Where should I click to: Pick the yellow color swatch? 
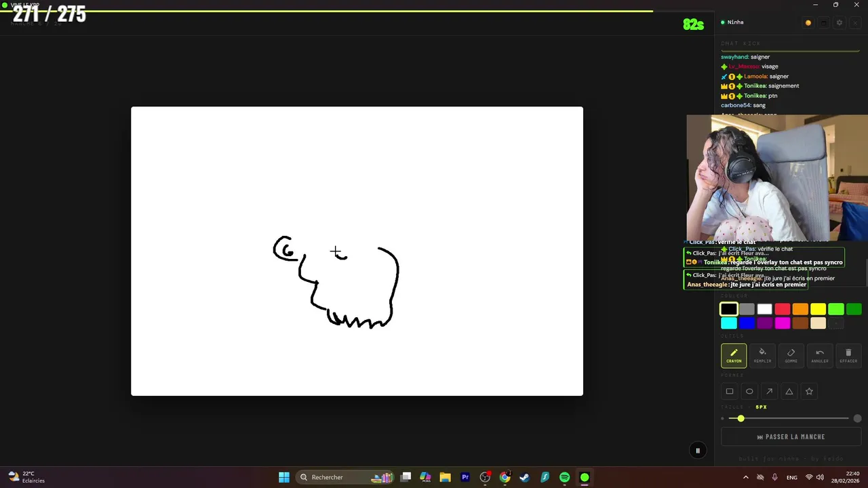point(818,309)
